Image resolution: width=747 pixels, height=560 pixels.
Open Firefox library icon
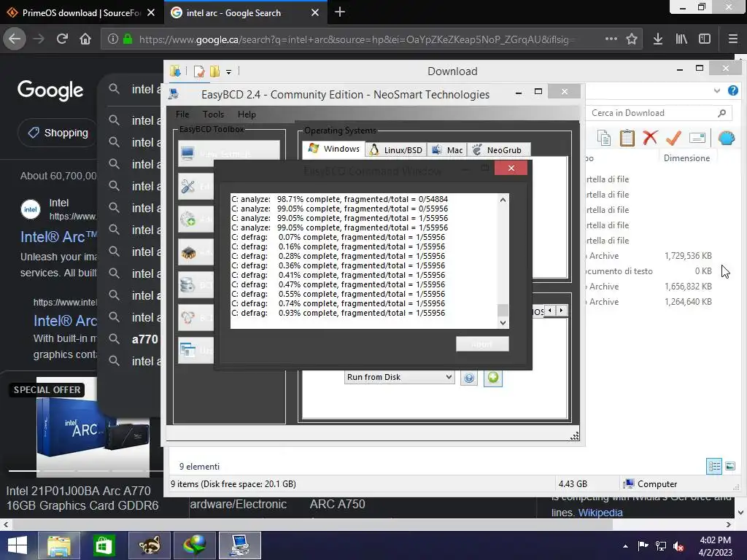coord(681,39)
